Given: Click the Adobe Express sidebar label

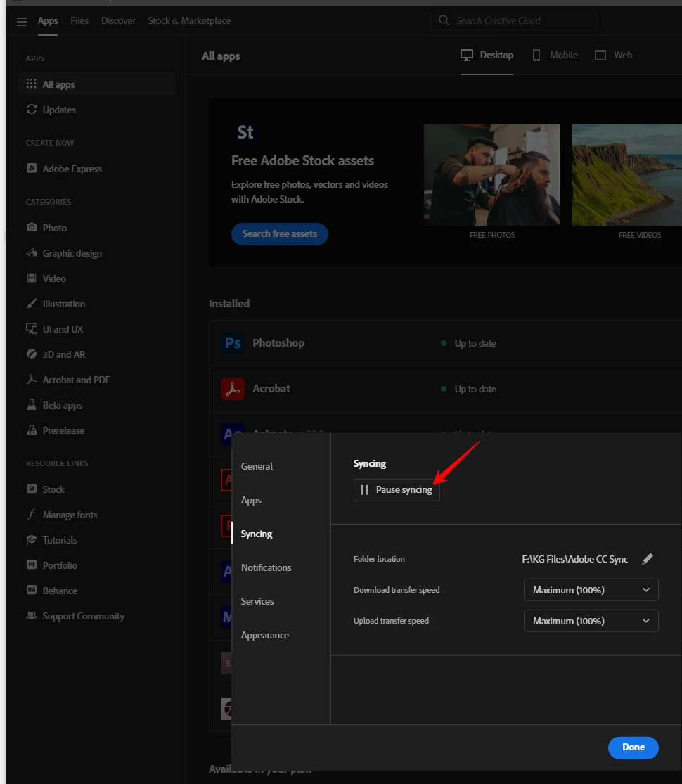Looking at the screenshot, I should pyautogui.click(x=72, y=169).
